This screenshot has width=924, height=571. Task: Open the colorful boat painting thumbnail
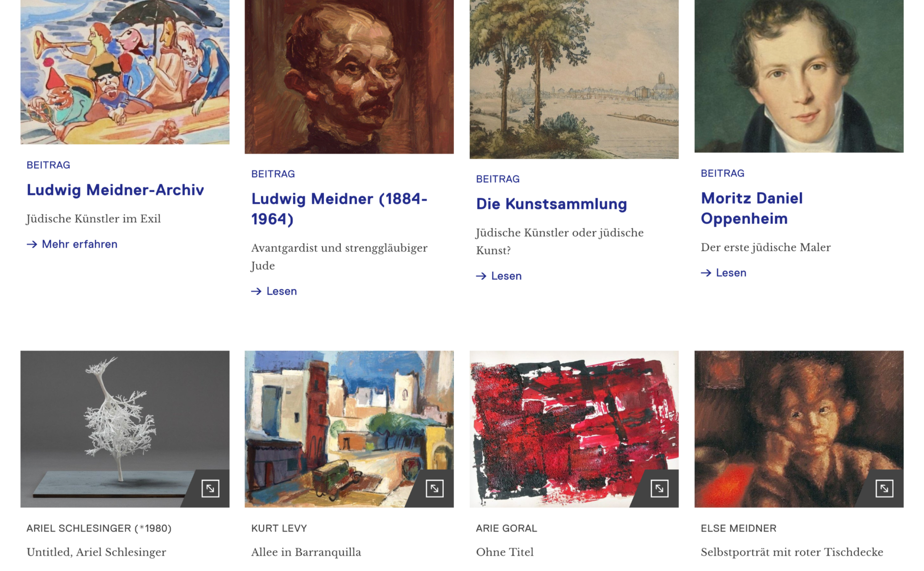(125, 72)
